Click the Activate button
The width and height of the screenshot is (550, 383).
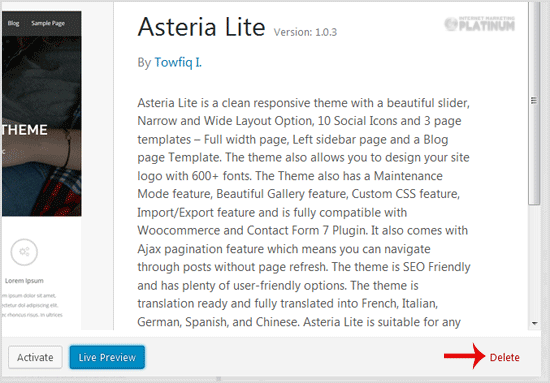[x=35, y=357]
